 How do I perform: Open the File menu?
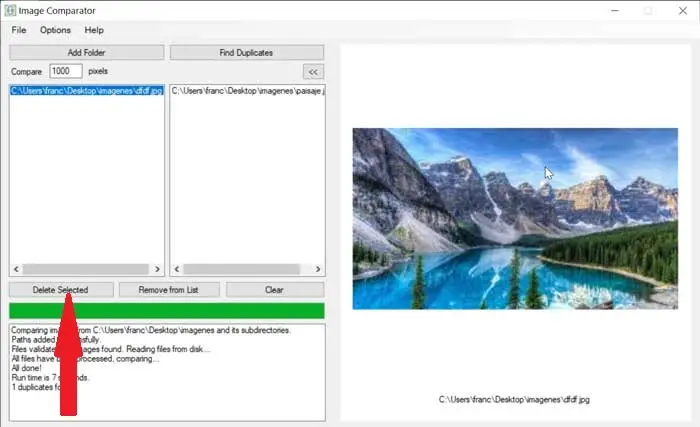tap(19, 30)
